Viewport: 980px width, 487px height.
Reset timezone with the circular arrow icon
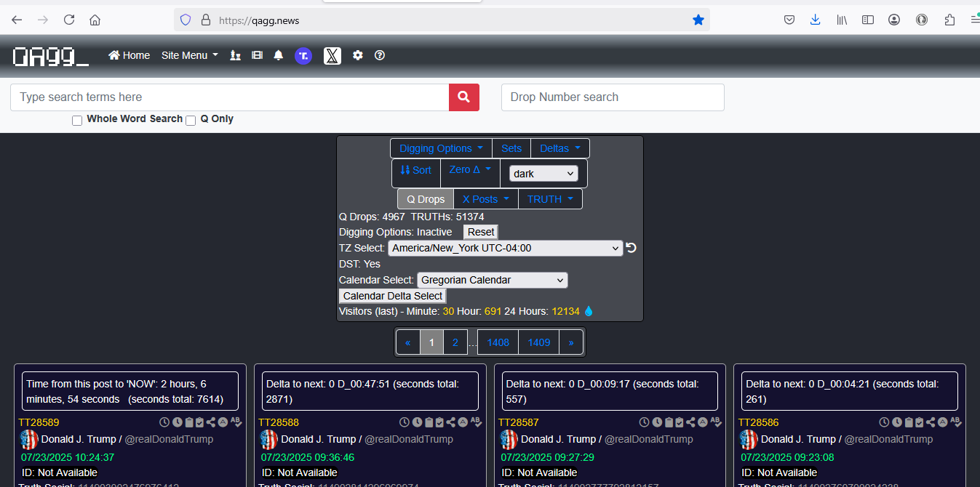(632, 248)
